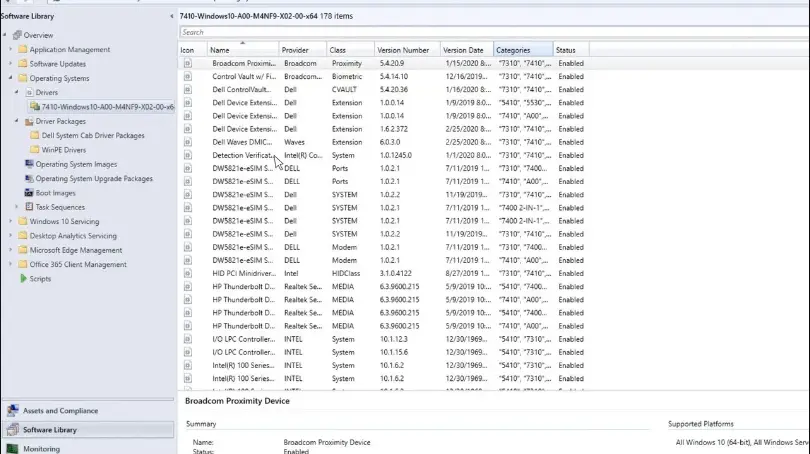The width and height of the screenshot is (810, 454).
Task: Click the HIDClass class cell
Action: tap(346, 273)
